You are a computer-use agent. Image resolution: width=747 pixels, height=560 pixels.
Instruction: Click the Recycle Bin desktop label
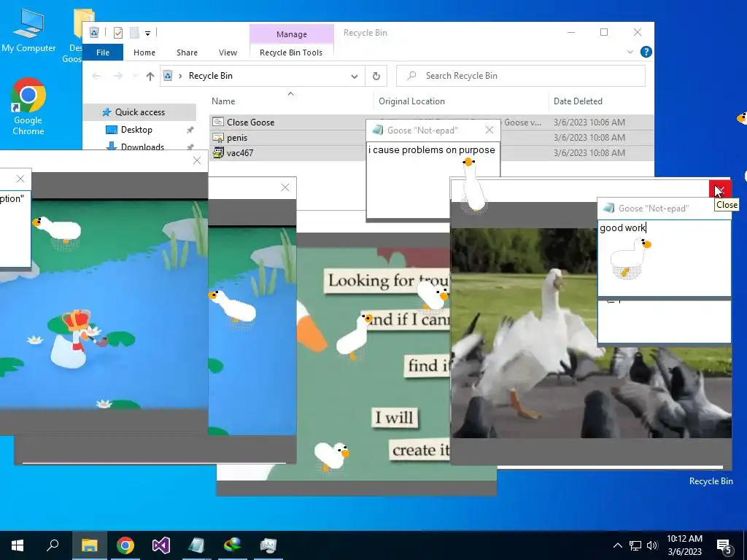coord(711,481)
